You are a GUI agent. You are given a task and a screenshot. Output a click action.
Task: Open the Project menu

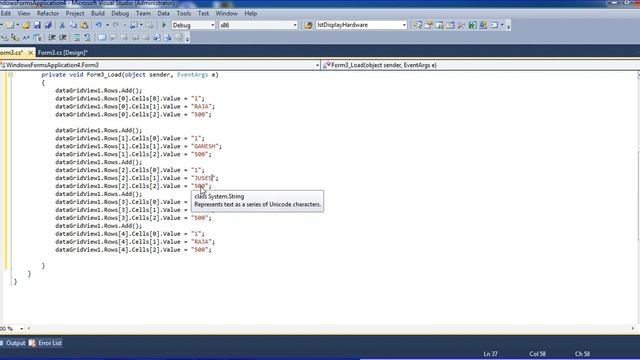75,13
